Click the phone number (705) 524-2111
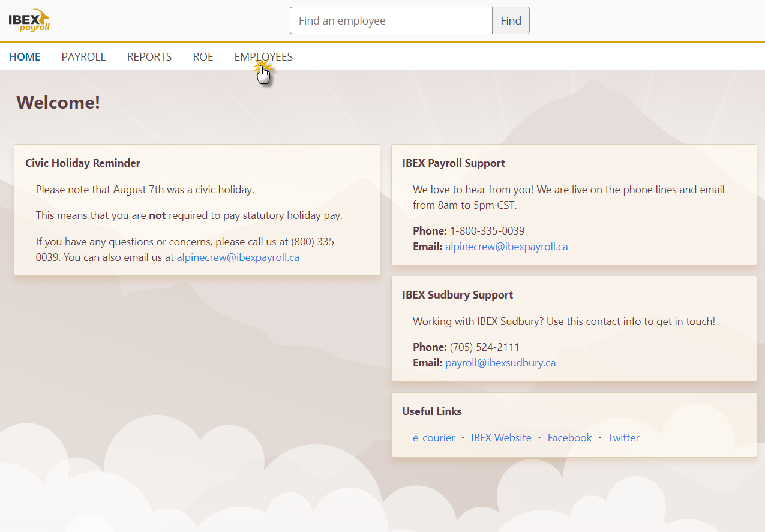Viewport: 765px width, 532px height. pyautogui.click(x=485, y=347)
